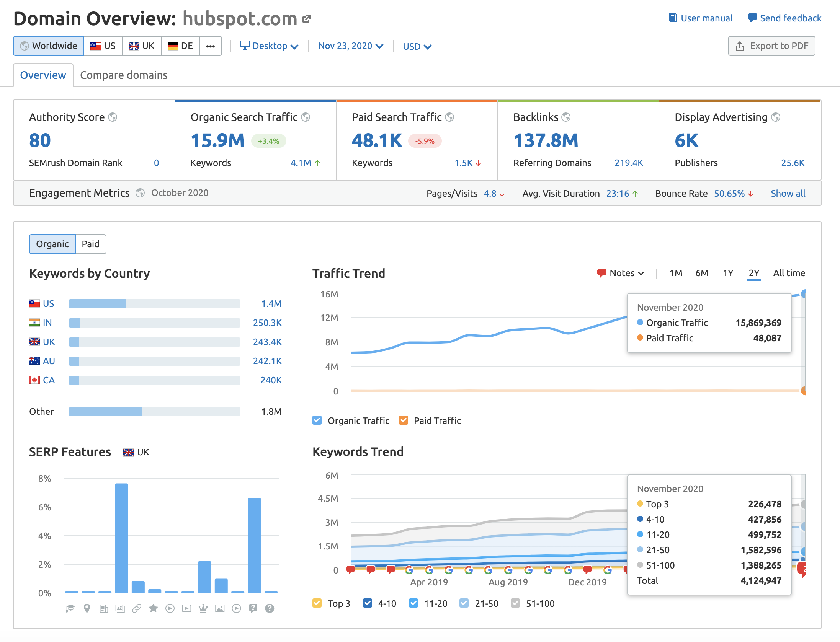The width and height of the screenshot is (840, 642).
Task: Click the newspaper top stories icon
Action: pyautogui.click(x=104, y=608)
